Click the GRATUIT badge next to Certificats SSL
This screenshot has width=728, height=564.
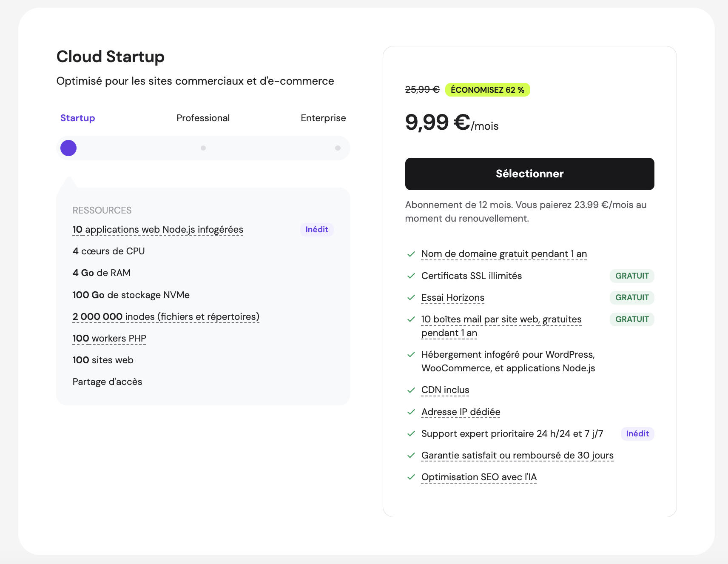tap(632, 276)
